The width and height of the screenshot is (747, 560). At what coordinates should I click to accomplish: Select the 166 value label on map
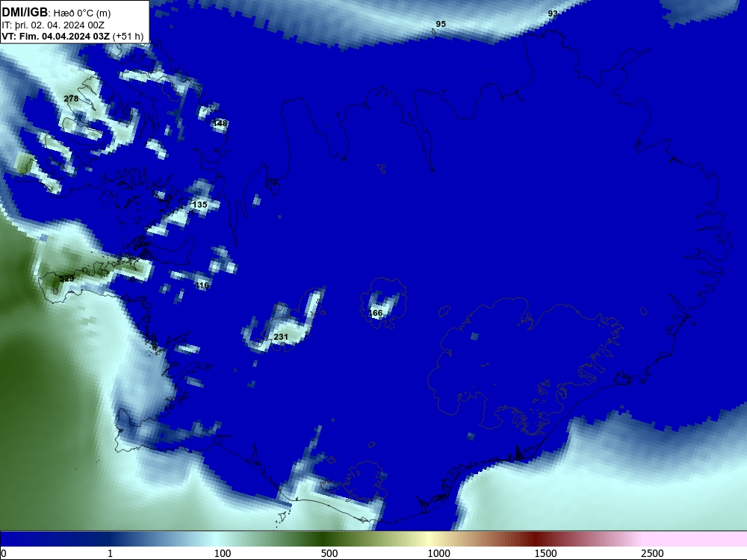tap(376, 313)
